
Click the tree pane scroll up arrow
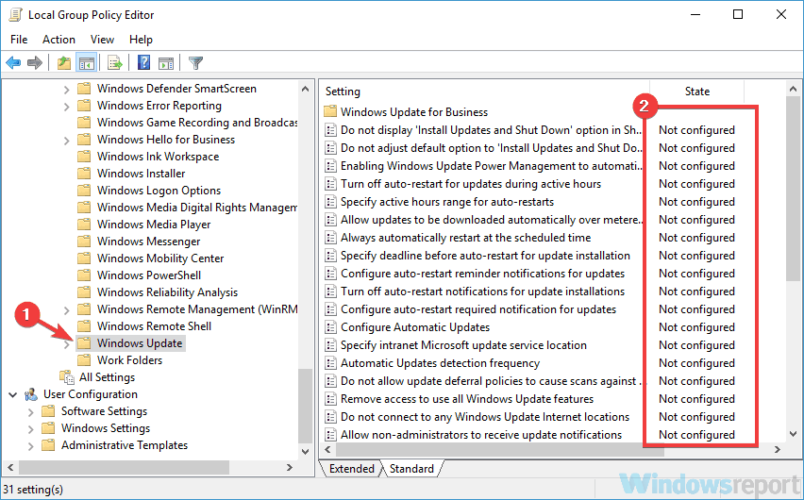click(x=305, y=89)
